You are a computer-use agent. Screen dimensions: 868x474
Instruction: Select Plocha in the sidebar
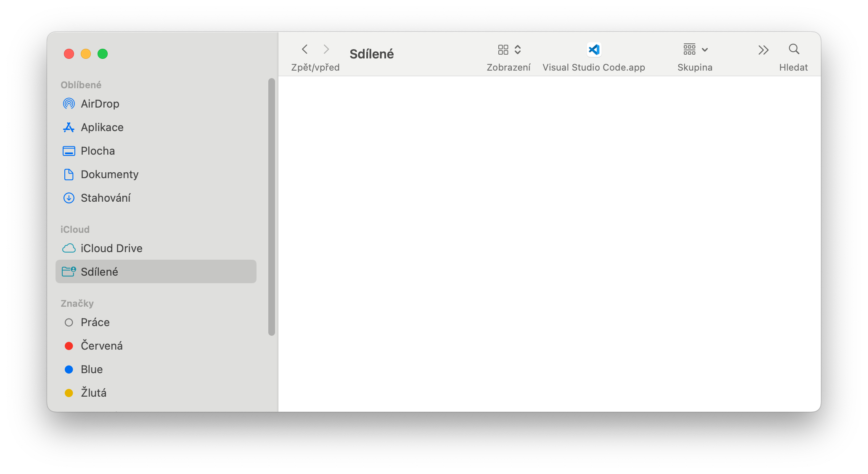point(98,151)
